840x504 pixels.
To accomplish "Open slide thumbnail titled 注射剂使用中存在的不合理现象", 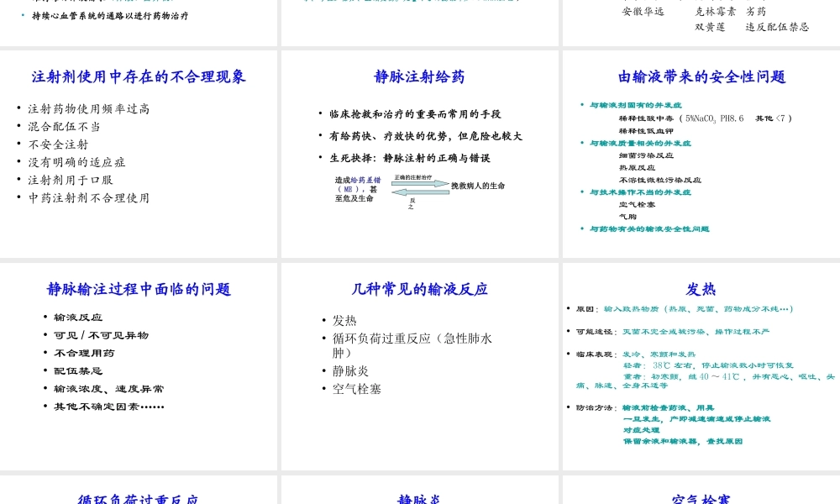I will 139,154.
